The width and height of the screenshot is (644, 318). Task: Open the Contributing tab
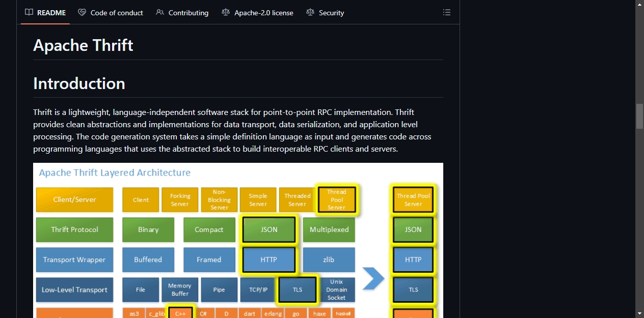[182, 12]
